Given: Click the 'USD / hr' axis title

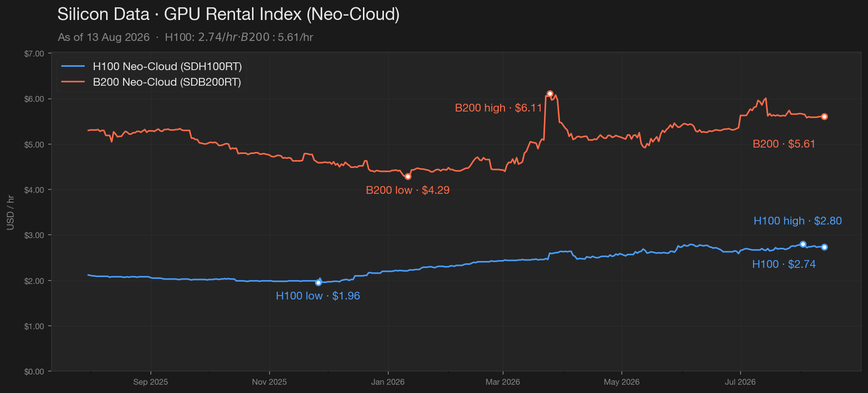Looking at the screenshot, I should click(x=10, y=212).
